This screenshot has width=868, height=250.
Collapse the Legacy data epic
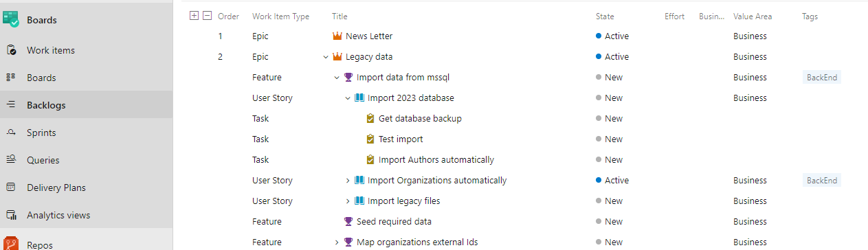coord(326,57)
